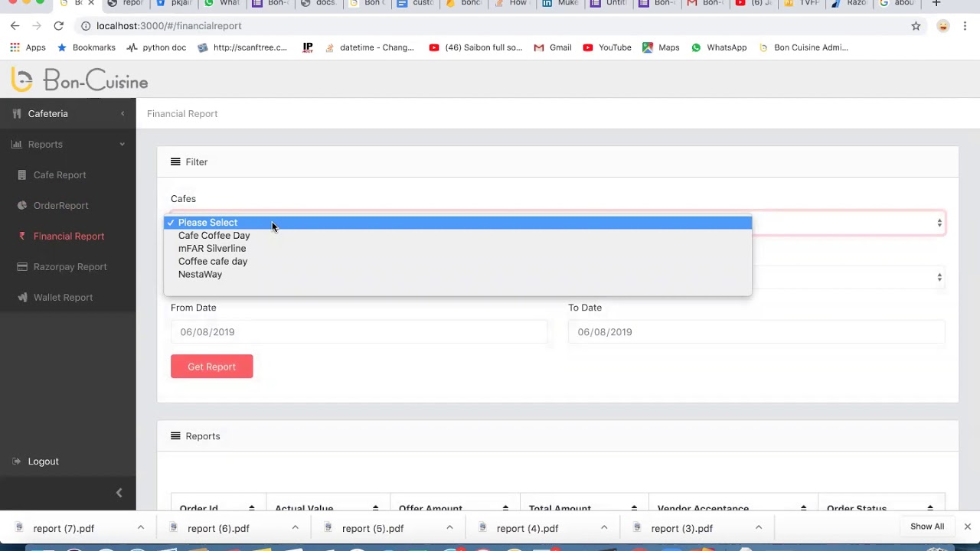Open the Cafe Report page
The image size is (980, 551).
pos(60,175)
